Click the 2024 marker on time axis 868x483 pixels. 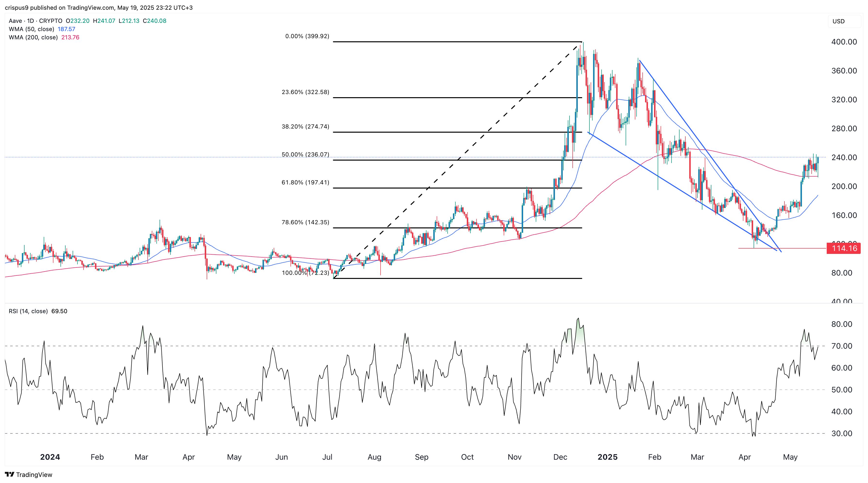[50, 457]
